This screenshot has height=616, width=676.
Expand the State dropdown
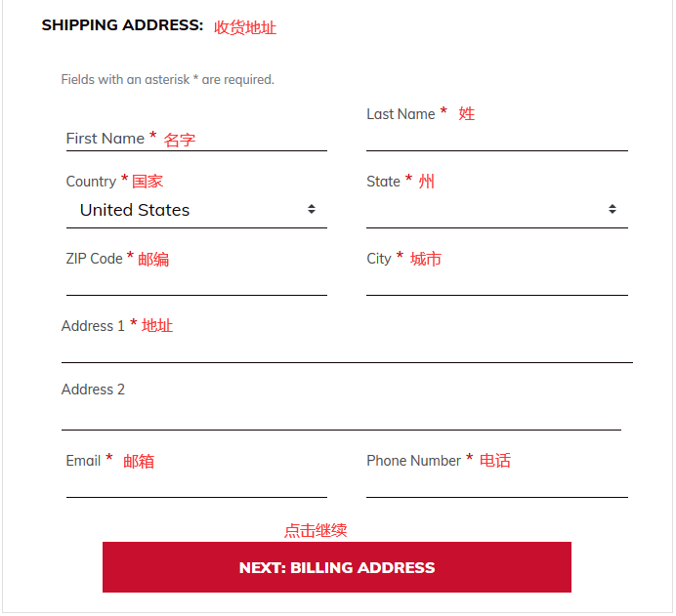(496, 210)
